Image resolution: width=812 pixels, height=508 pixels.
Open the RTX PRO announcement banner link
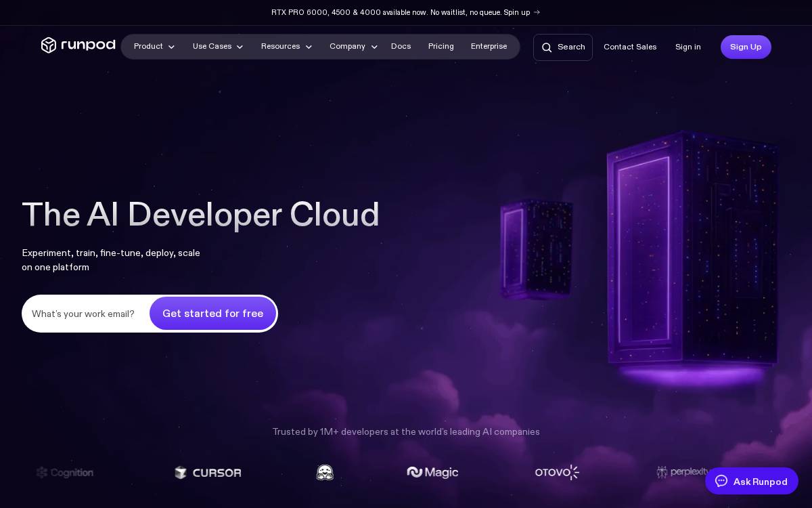(405, 12)
